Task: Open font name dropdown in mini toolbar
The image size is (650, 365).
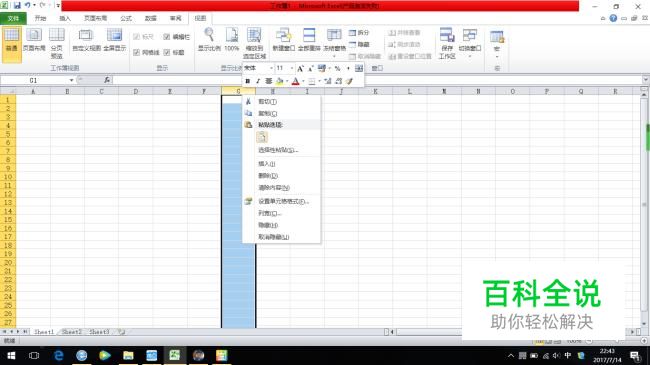Action: [x=271, y=68]
